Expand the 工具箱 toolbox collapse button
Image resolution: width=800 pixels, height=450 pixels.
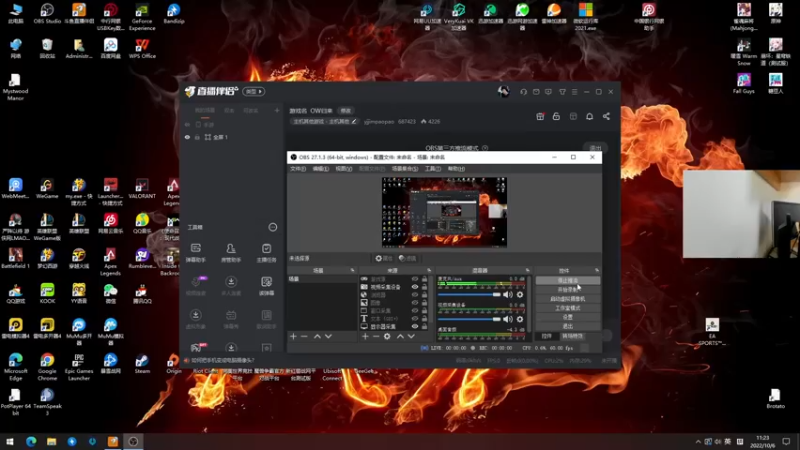[x=273, y=227]
